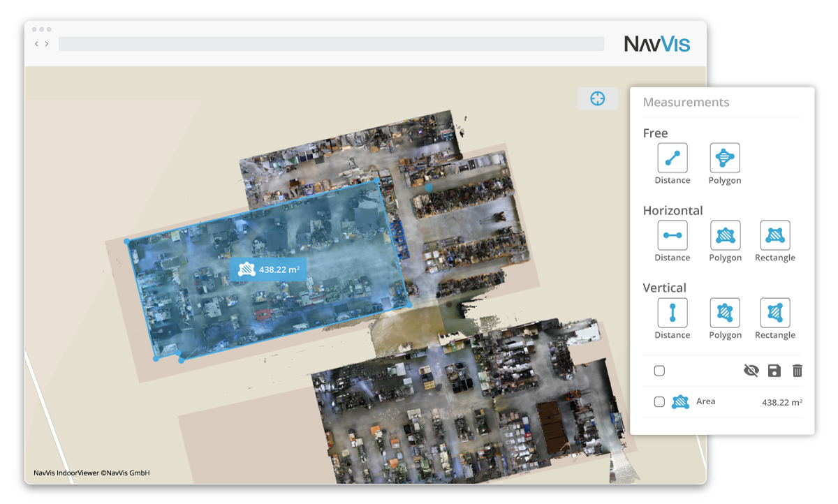This screenshot has width=838, height=504.
Task: Select the Free Polygon measurement tool
Action: [x=725, y=158]
